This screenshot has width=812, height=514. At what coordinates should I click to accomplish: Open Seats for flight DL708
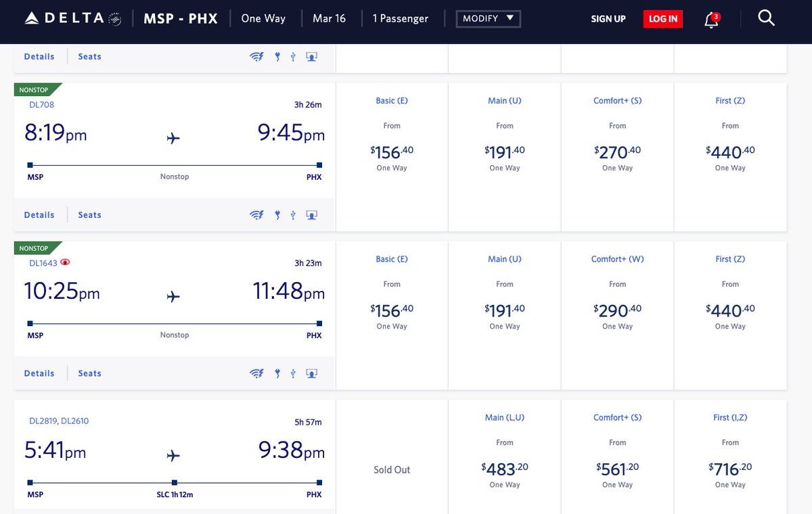pos(89,215)
